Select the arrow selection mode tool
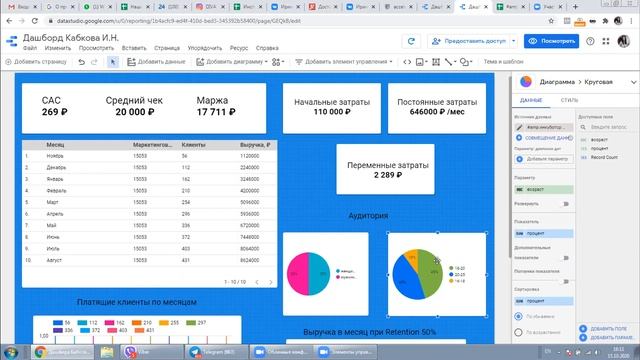 click(x=113, y=62)
